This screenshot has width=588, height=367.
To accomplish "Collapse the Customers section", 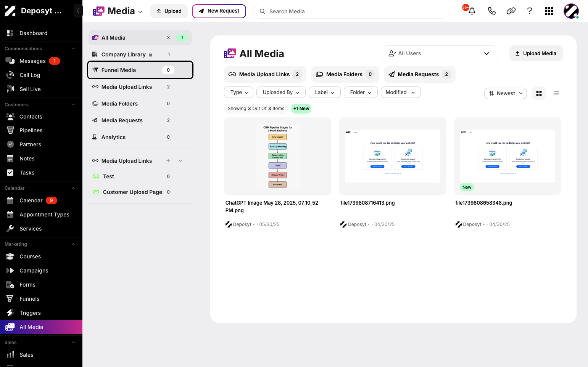I will click(74, 105).
